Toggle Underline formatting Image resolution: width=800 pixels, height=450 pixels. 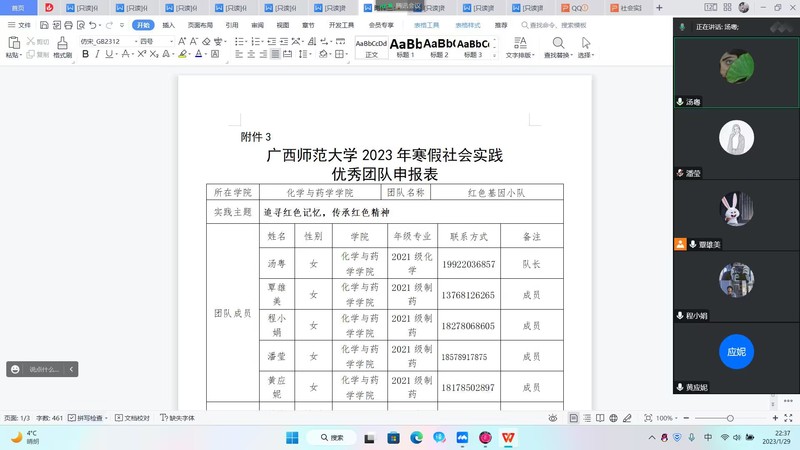tap(109, 54)
